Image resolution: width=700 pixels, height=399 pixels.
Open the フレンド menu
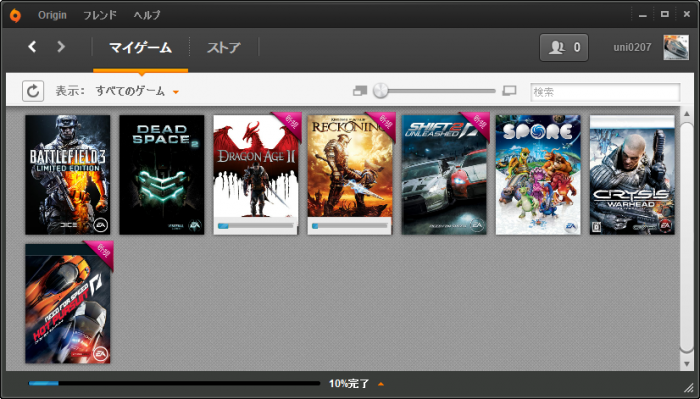(x=100, y=15)
